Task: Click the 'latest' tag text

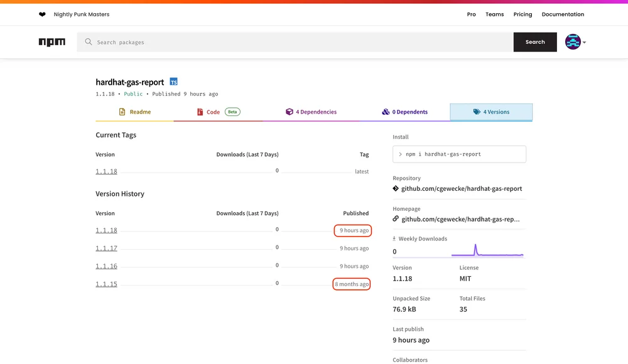Action: 362,171
